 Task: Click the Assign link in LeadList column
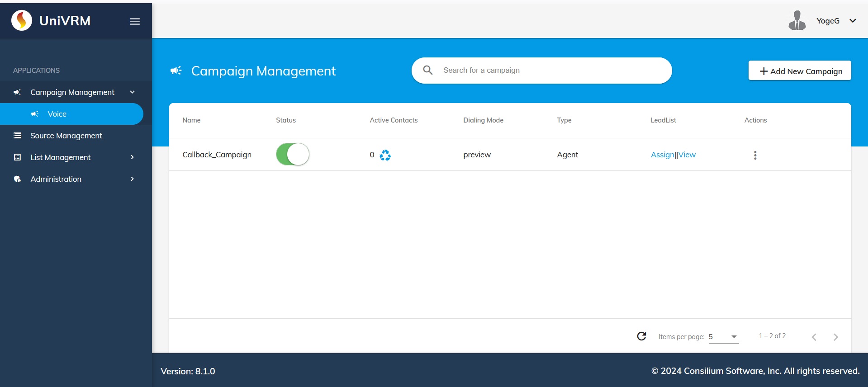662,155
